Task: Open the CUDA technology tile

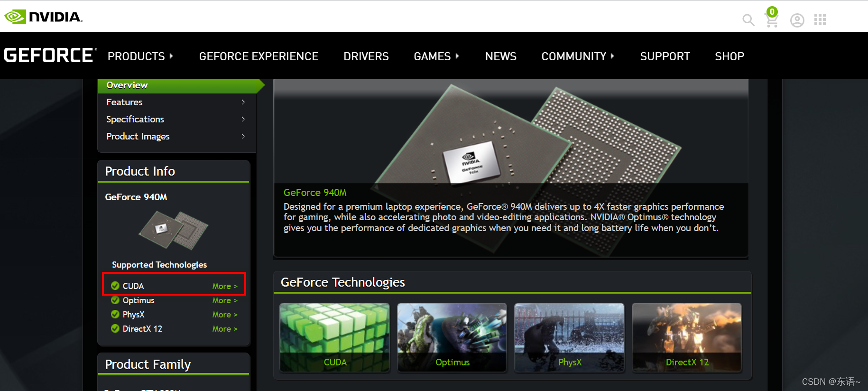Action: point(335,337)
